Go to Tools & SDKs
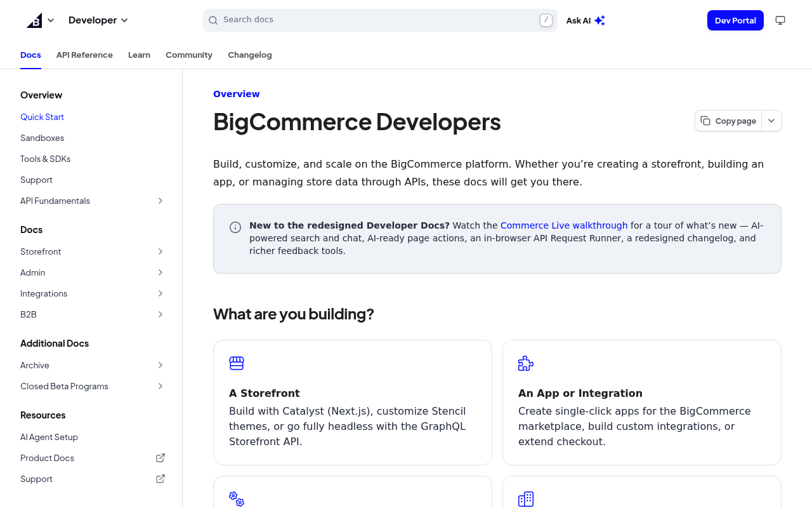This screenshot has height=508, width=812. [x=46, y=159]
